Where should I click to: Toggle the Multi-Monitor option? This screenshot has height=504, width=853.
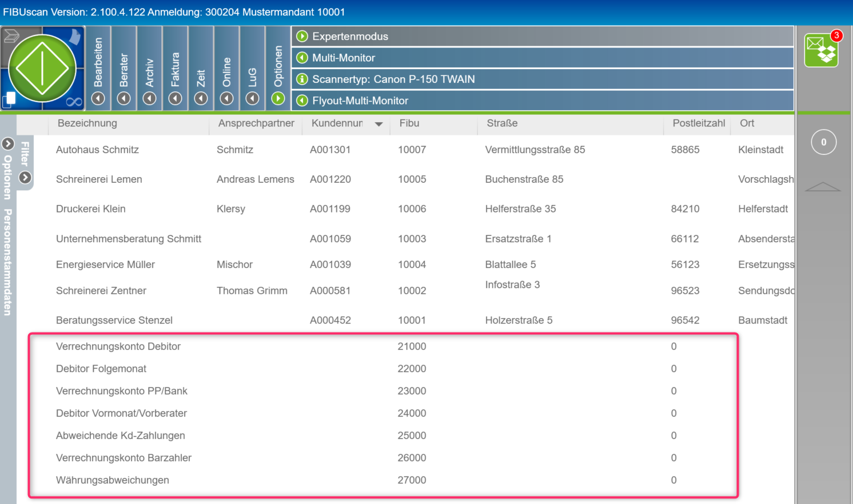(302, 58)
